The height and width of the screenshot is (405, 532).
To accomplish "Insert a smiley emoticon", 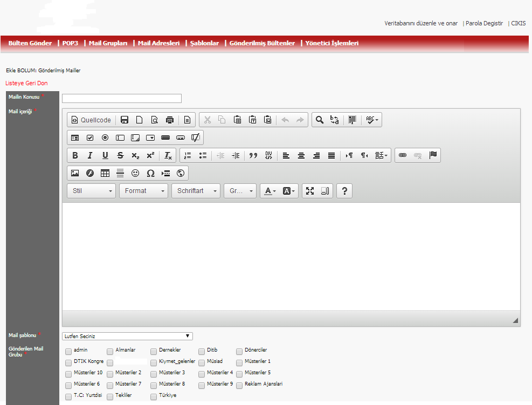I will coord(135,173).
